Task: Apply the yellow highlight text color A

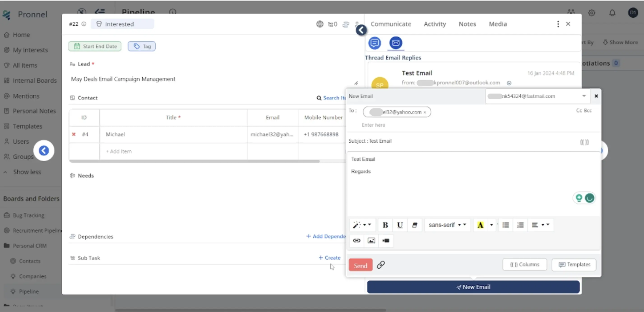Action: click(x=480, y=225)
